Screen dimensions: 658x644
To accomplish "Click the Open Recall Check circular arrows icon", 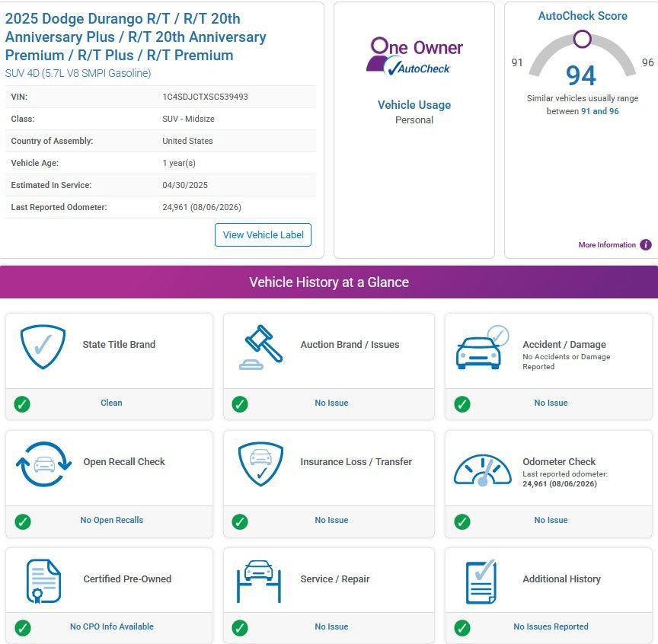I will [43, 464].
